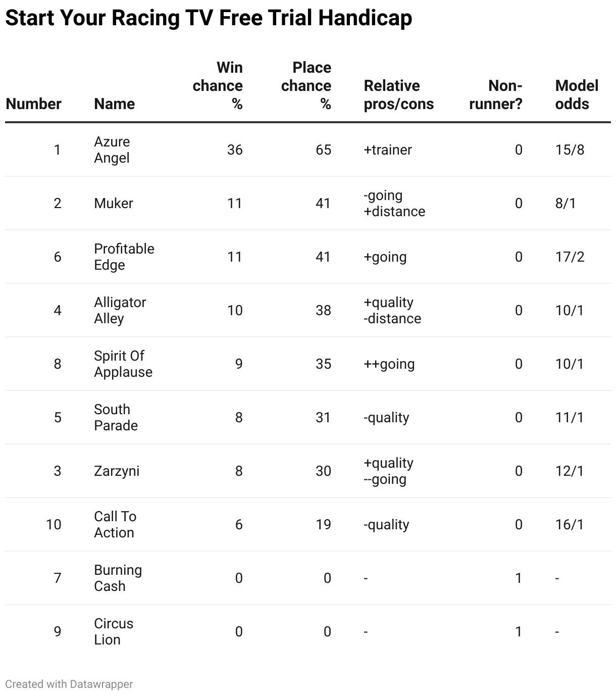616x696 pixels.
Task: Click Burning Cash non-runner value
Action: coord(518,578)
